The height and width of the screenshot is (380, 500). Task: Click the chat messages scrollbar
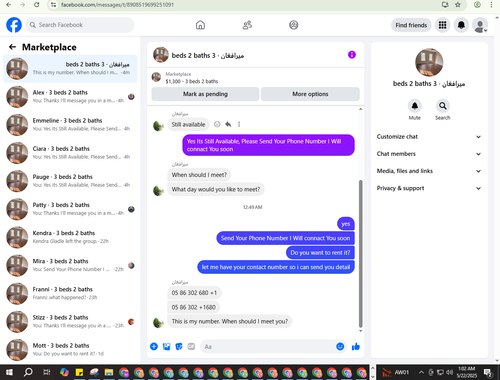click(360, 253)
